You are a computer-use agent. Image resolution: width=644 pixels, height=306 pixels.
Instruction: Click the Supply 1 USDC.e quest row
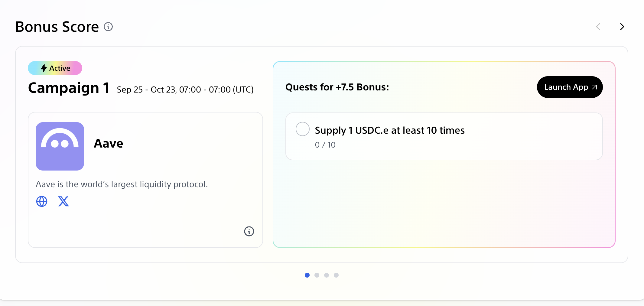coord(444,136)
